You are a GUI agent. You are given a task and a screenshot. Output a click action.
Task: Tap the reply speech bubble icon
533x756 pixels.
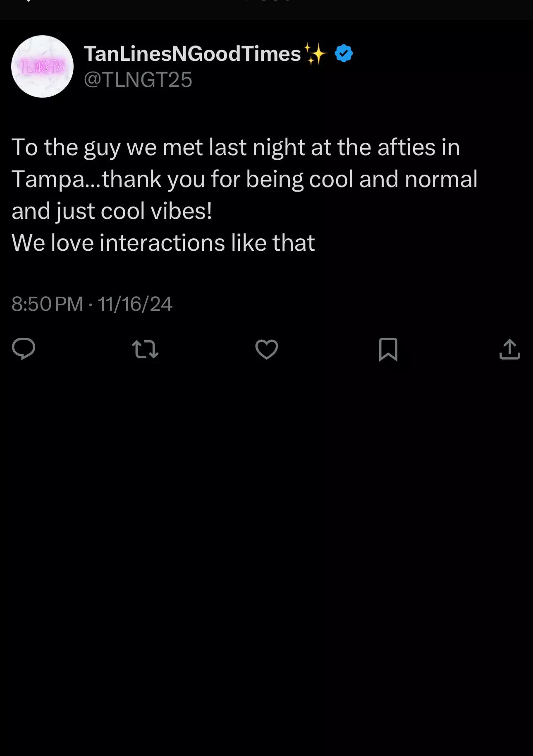click(x=24, y=349)
